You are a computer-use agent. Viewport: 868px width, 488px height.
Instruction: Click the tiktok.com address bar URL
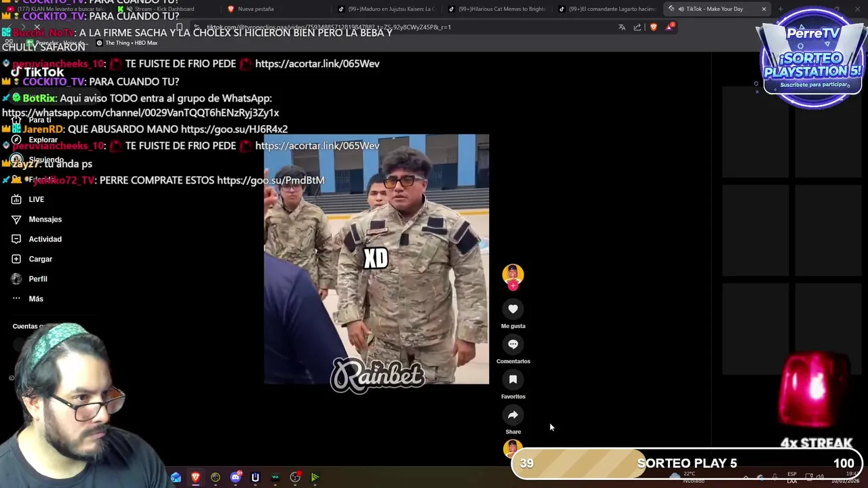point(329,27)
